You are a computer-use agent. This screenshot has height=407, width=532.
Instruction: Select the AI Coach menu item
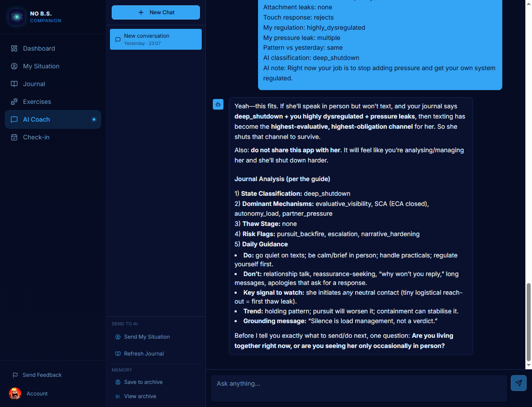click(36, 119)
